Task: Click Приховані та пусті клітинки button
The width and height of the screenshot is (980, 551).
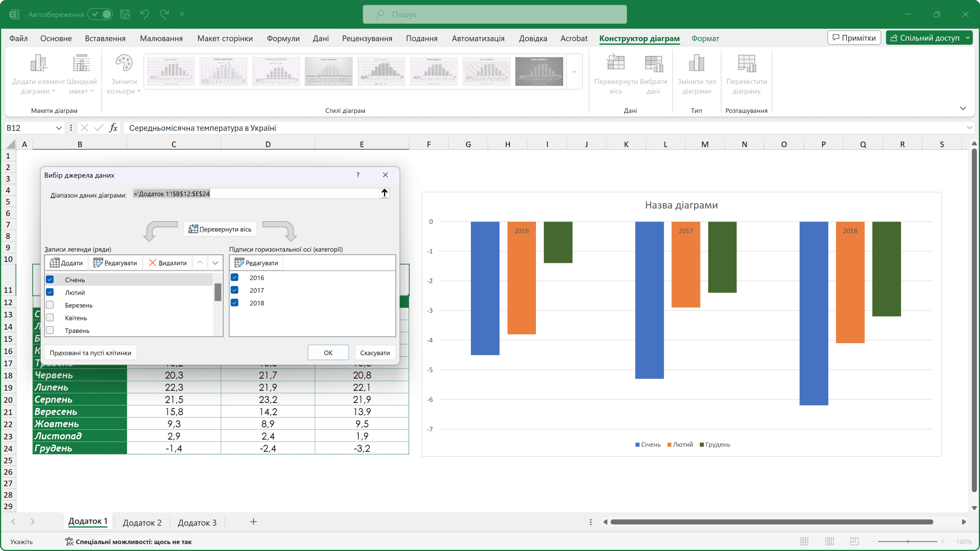Action: 90,352
